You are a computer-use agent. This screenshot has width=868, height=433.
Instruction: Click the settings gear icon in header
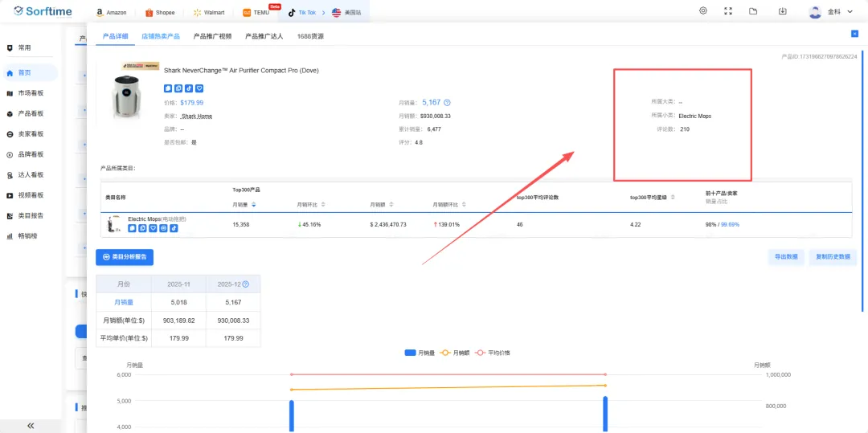point(703,11)
